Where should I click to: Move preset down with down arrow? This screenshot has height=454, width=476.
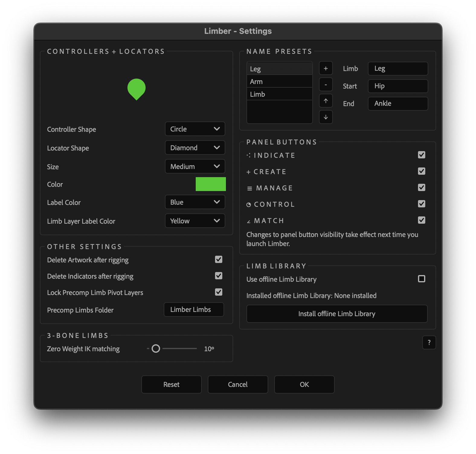pyautogui.click(x=326, y=117)
